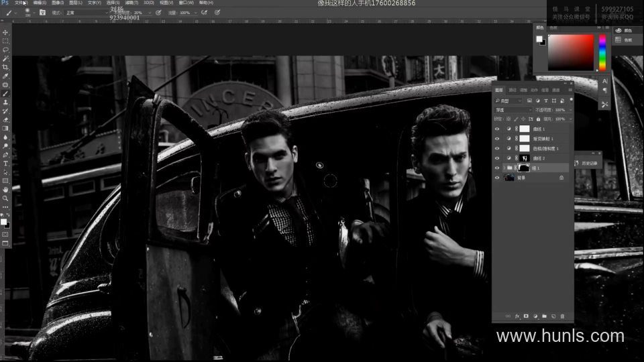Switch to the 图层 panel tab

pos(498,89)
